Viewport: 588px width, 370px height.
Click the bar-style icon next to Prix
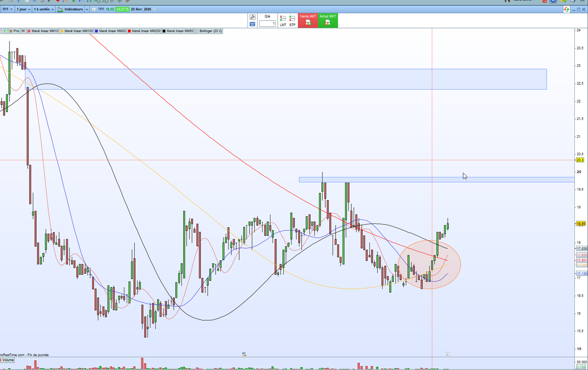coord(23,31)
